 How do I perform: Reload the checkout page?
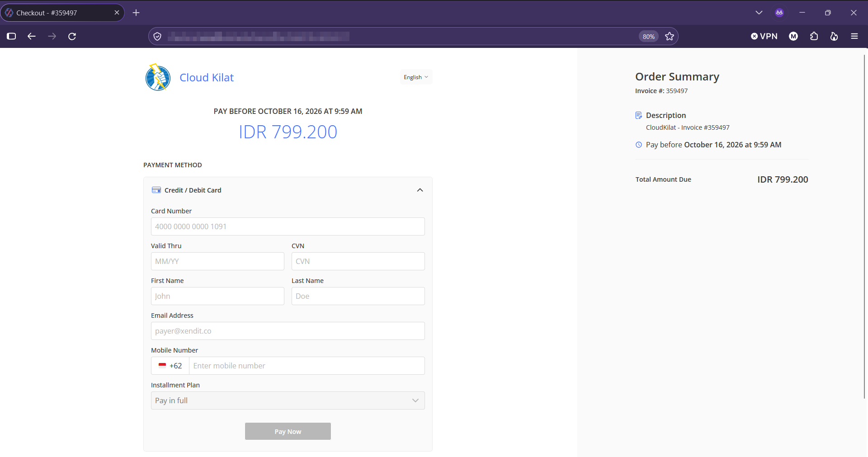coord(72,36)
